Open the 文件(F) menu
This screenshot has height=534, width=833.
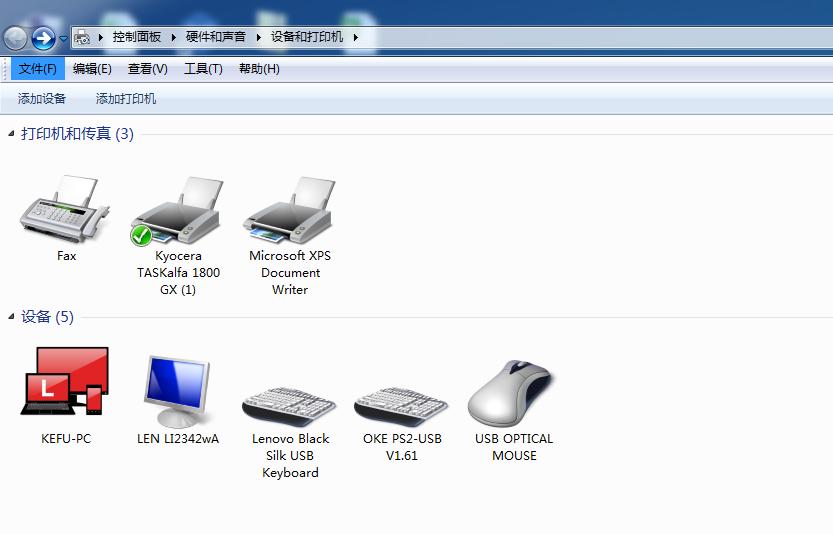coord(38,69)
